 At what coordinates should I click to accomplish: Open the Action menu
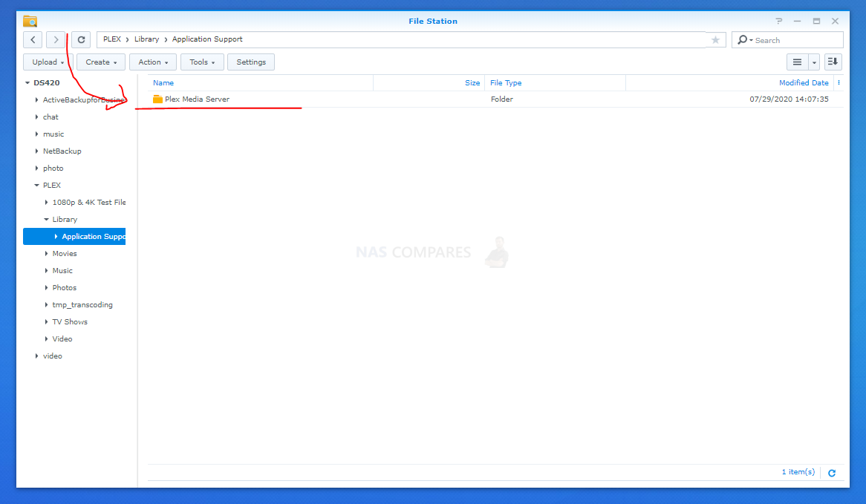coord(153,62)
